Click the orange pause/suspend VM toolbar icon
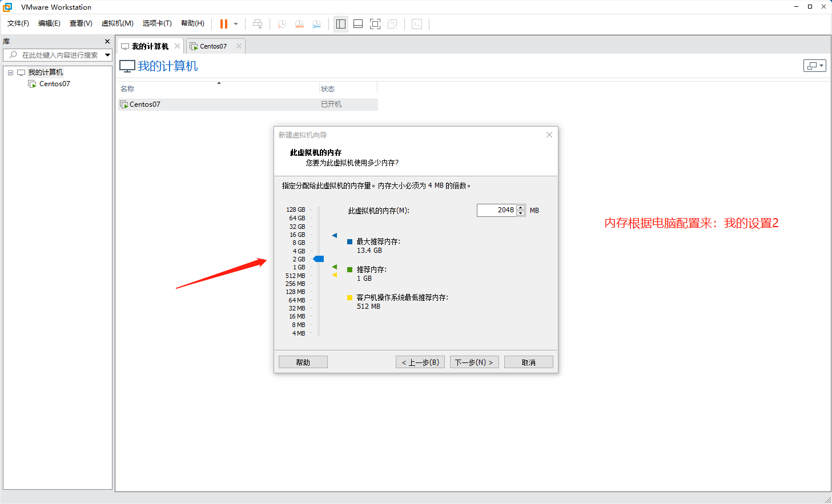The image size is (832, 504). tap(224, 24)
